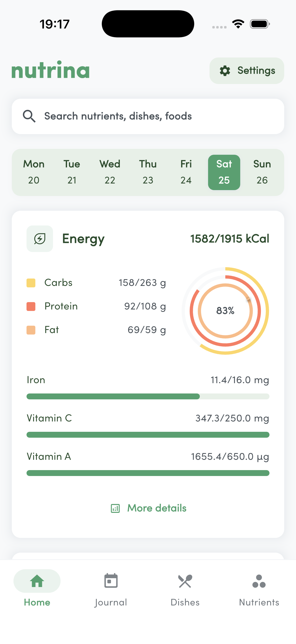Select Monday 20 in the week strip

[34, 172]
